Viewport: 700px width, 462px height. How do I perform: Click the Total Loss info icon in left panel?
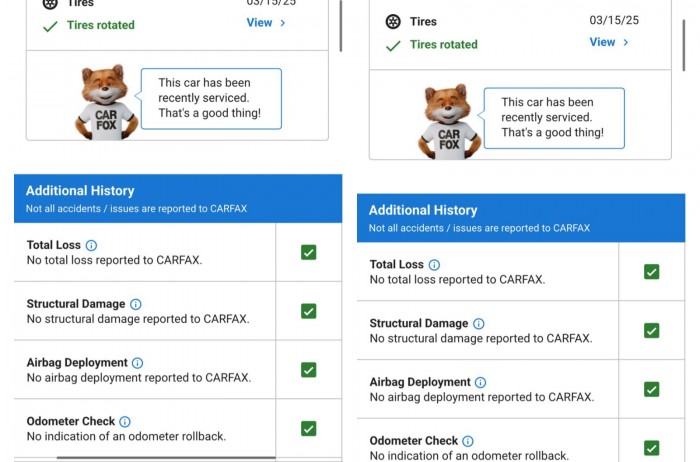91,245
